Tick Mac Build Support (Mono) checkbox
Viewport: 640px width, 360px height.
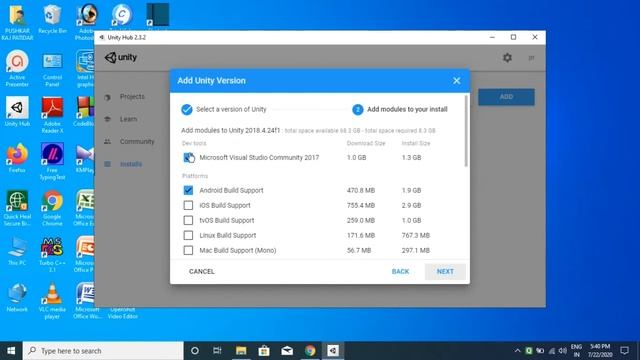(x=188, y=250)
